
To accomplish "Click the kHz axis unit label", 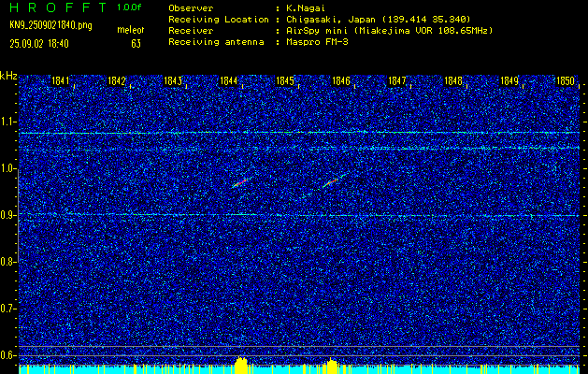I will 8,76.
